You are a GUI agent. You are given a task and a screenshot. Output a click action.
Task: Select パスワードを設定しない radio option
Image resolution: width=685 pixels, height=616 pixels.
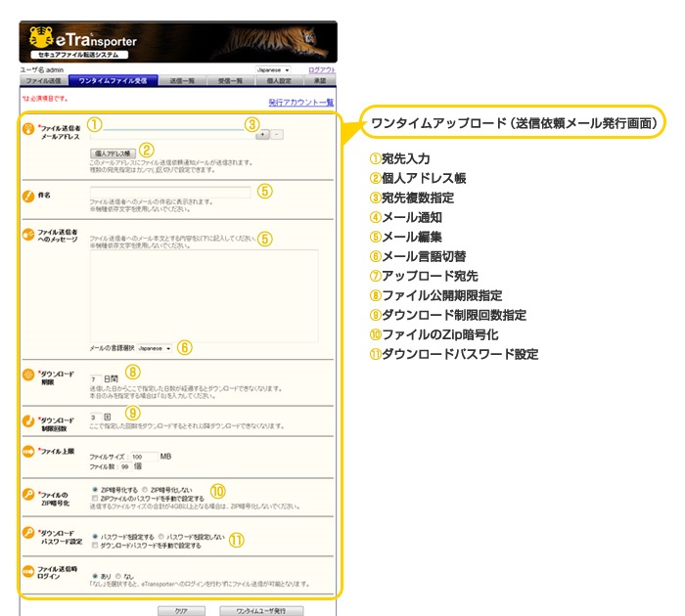coord(161,536)
